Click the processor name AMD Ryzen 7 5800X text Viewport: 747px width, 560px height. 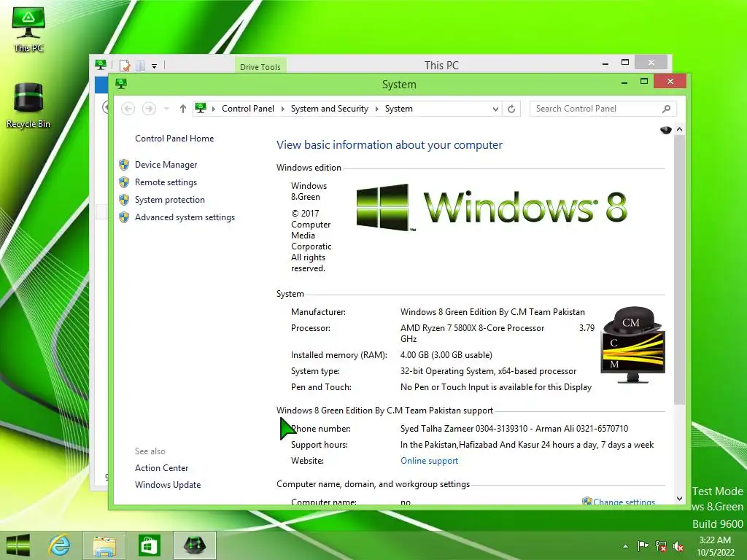click(472, 328)
